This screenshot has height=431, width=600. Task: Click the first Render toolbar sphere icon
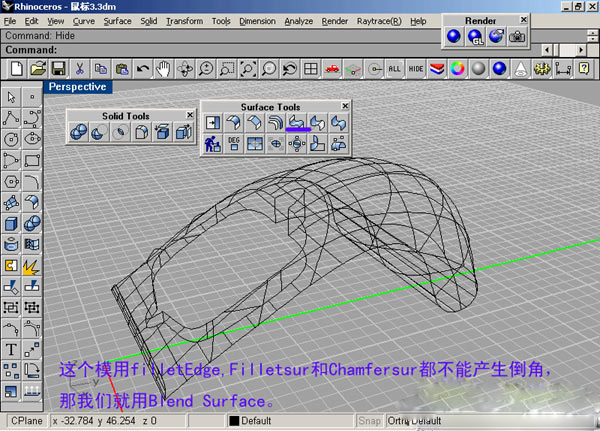point(453,36)
